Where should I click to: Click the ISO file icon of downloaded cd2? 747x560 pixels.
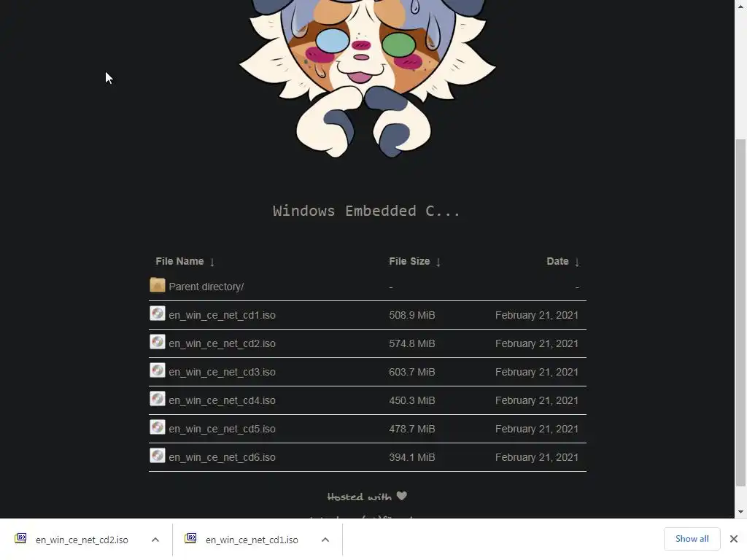click(x=20, y=538)
